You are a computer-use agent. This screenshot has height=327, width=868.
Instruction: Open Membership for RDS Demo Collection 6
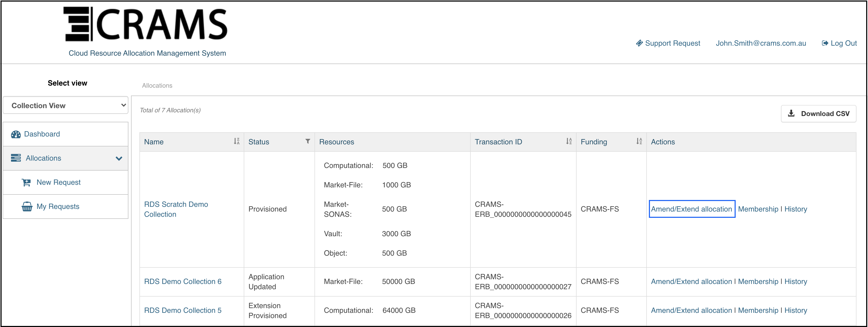(x=758, y=281)
